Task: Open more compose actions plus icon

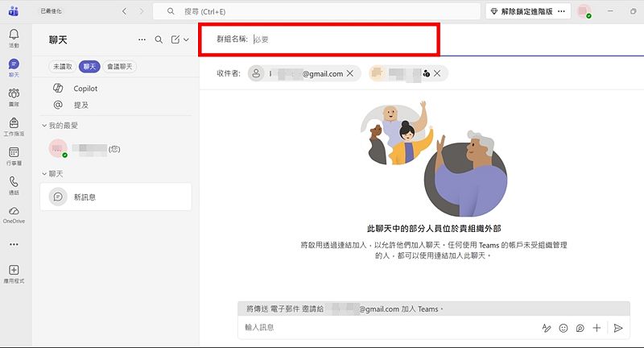Action: pos(597,328)
